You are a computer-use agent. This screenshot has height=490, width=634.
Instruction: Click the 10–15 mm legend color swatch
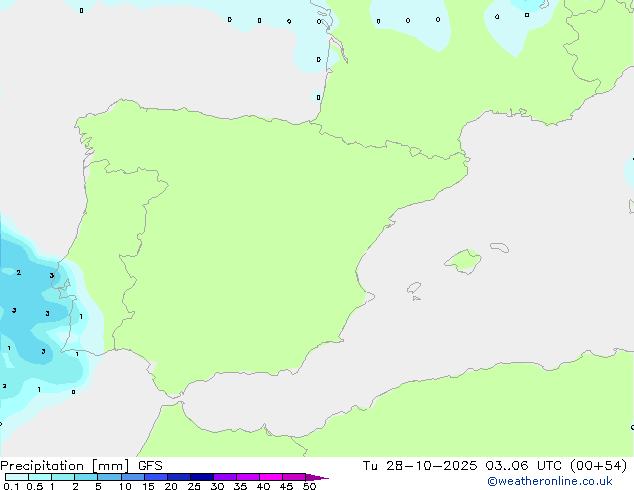click(132, 477)
